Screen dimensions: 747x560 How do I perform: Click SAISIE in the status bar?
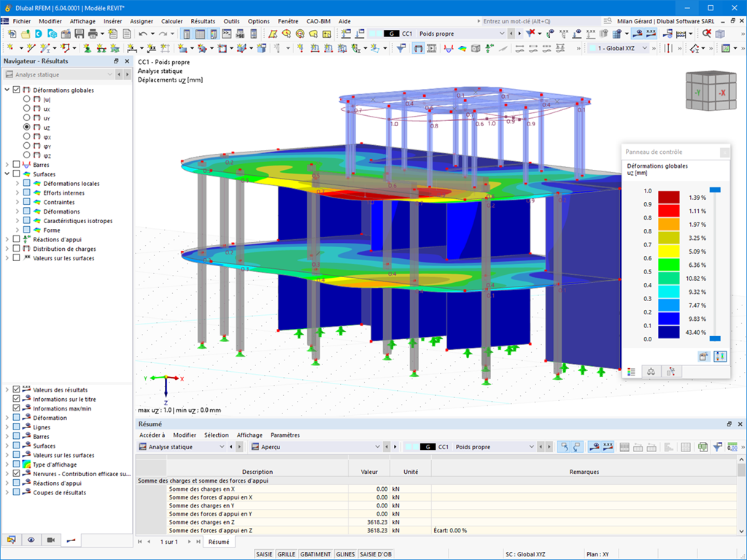click(x=264, y=554)
